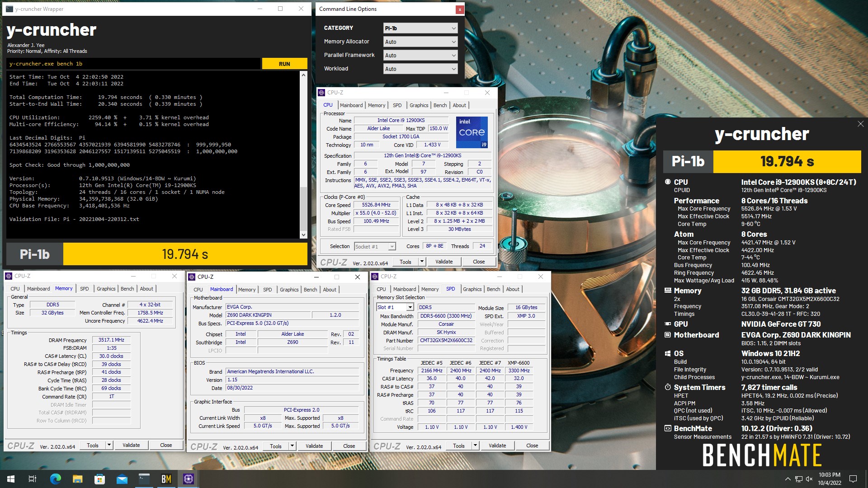
Task: Open Socket #1 selection dropdown
Action: 375,246
